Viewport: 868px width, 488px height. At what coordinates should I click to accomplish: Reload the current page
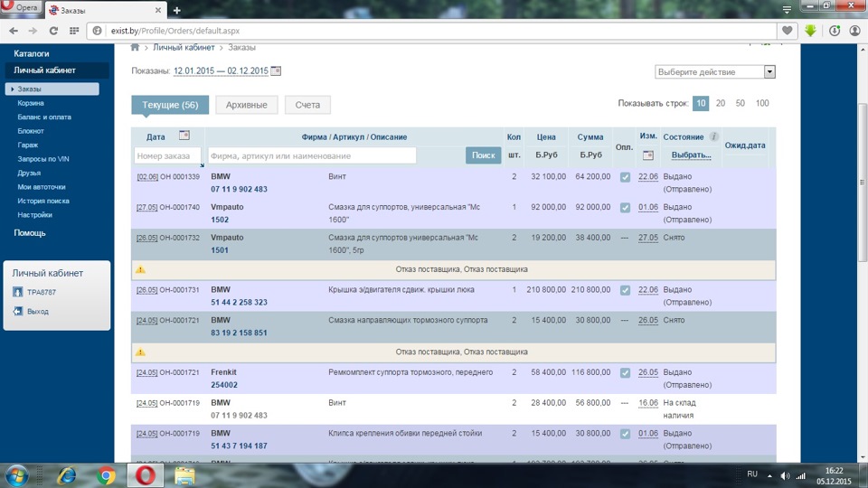[x=53, y=31]
